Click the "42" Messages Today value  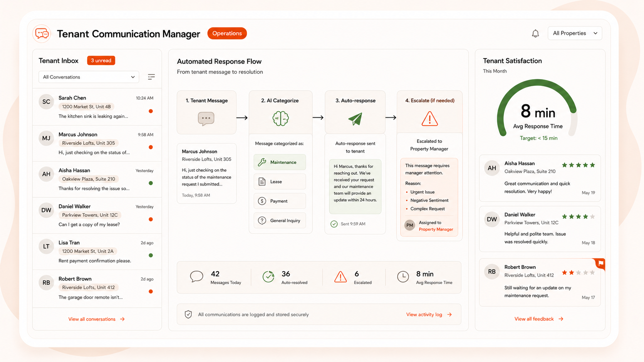[215, 274]
